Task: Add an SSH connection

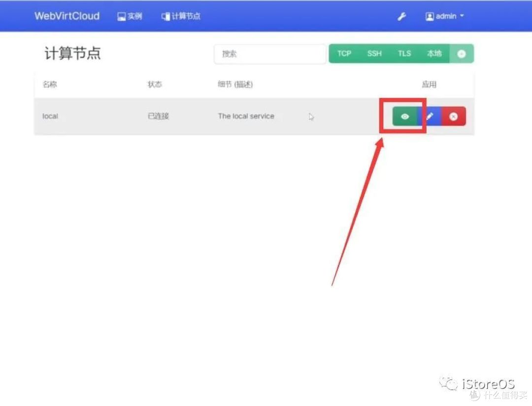Action: click(x=374, y=54)
